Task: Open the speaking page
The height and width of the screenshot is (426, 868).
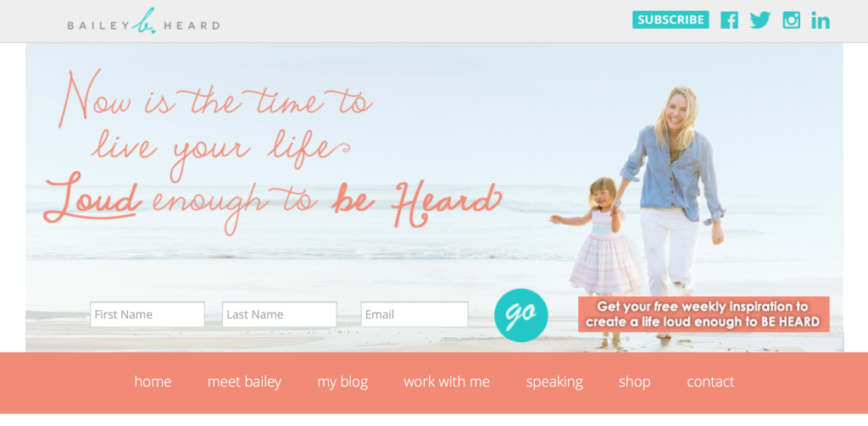Action: point(554,382)
